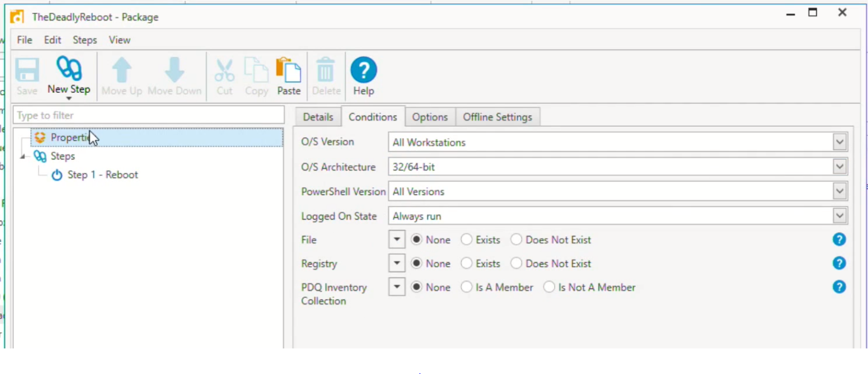Open the Edit menu
This screenshot has height=374, width=868.
53,40
